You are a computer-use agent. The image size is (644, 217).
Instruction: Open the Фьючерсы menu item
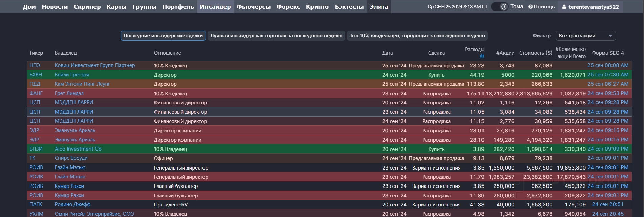point(254,7)
